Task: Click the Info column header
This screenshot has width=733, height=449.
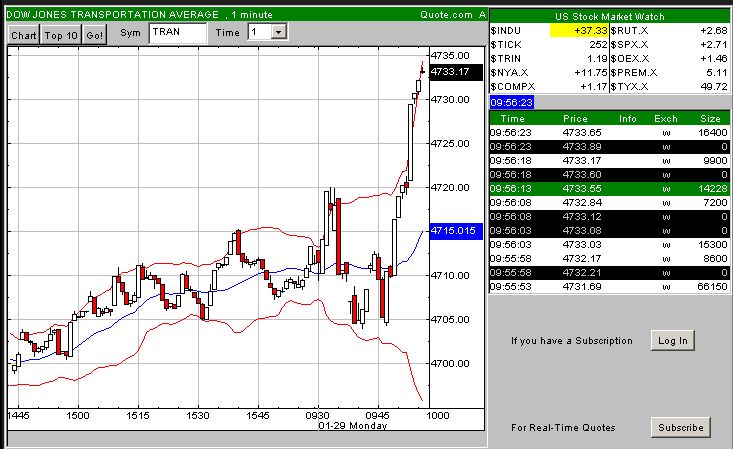Action: pos(628,119)
